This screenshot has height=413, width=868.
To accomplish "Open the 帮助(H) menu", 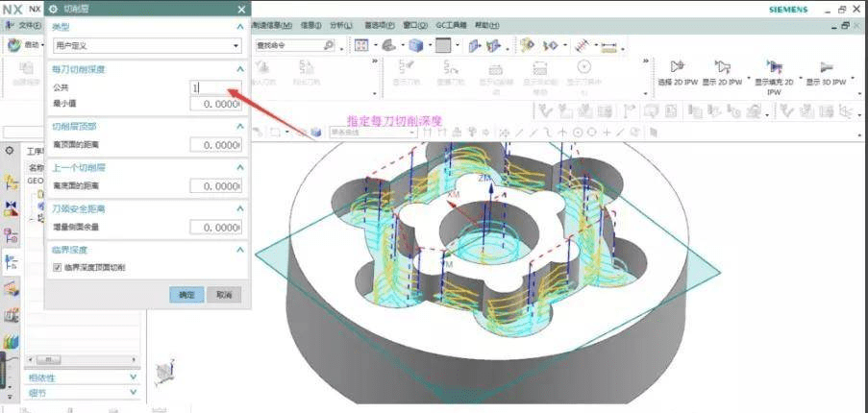I will point(487,25).
